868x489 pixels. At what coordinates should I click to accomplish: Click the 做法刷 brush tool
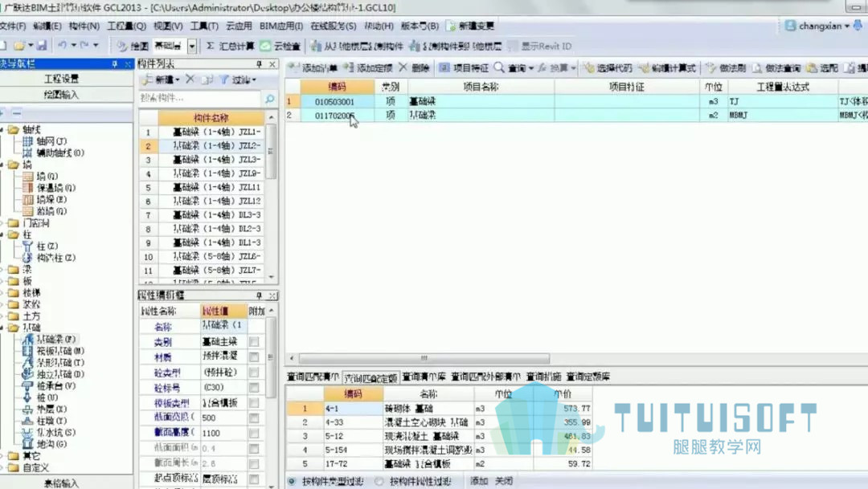pos(726,68)
